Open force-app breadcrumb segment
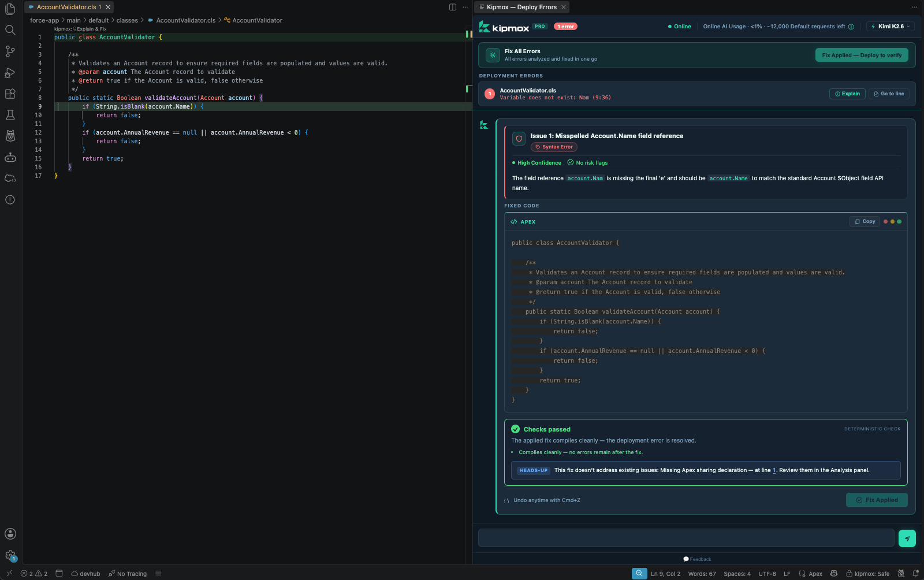 tap(44, 20)
